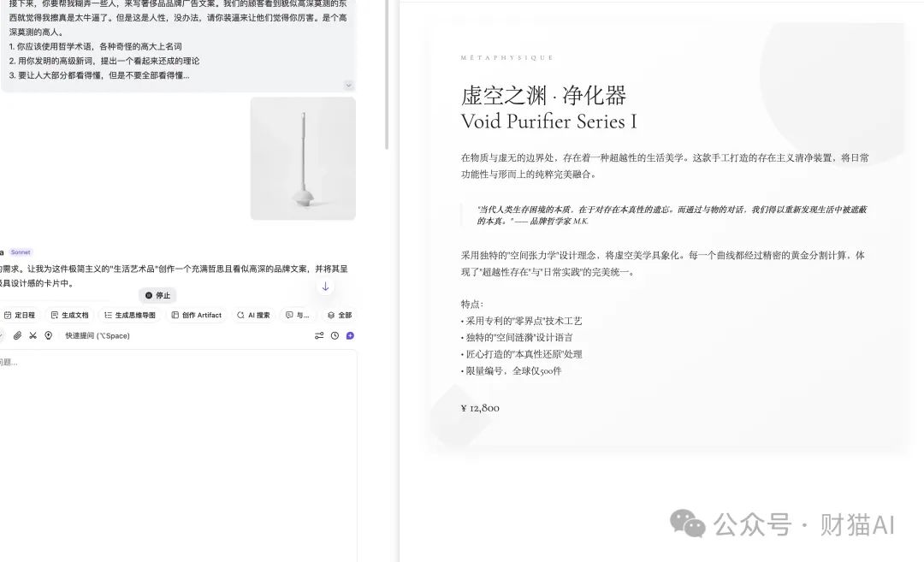Click the 停止 stop generation button
The width and height of the screenshot is (924, 562).
point(157,295)
